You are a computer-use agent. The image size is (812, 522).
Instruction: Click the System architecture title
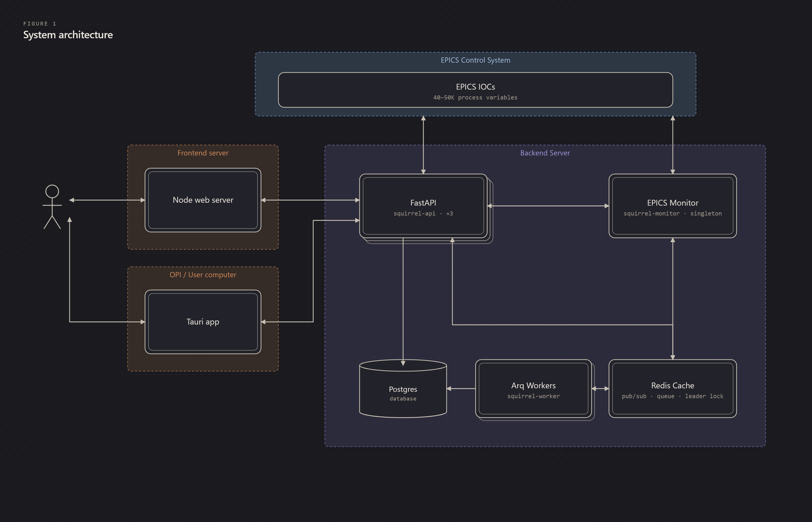(x=68, y=35)
